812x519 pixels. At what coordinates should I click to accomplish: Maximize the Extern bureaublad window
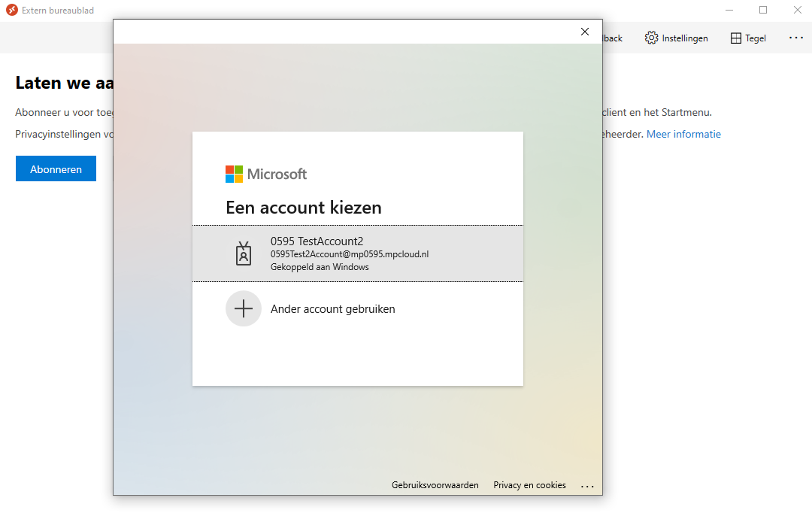tap(763, 10)
